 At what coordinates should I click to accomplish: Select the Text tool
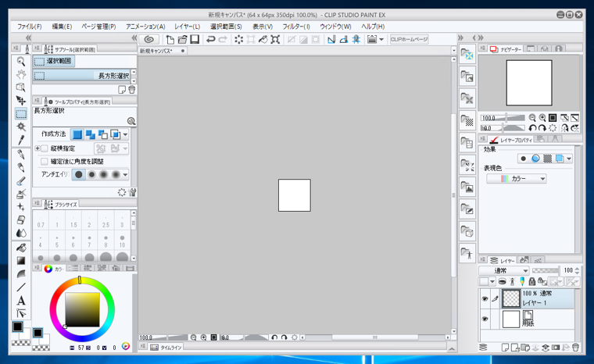[x=21, y=301]
